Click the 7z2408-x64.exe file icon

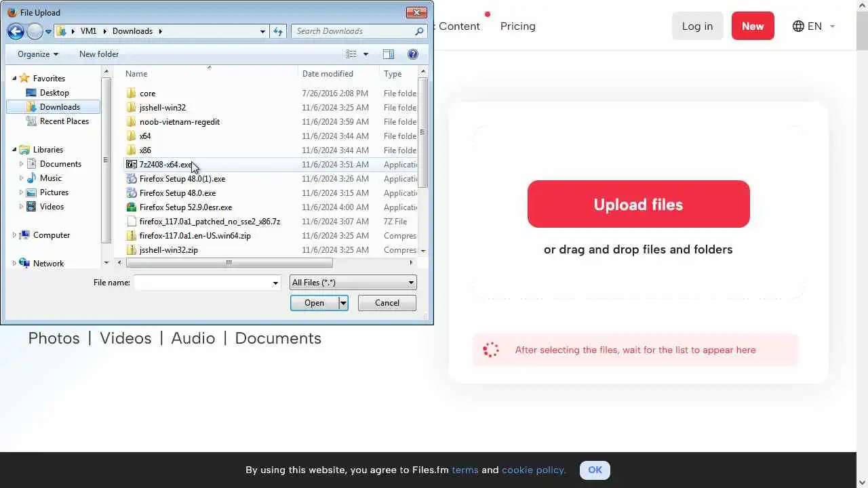132,165
